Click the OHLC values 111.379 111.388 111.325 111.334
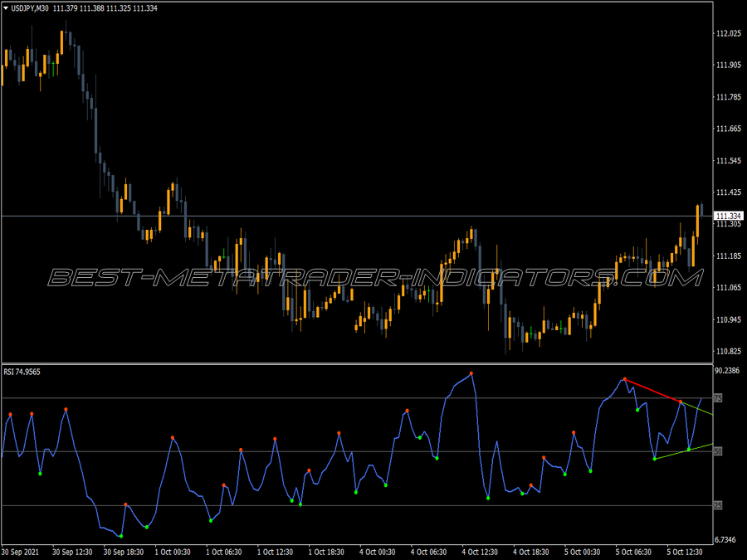Screen dimensions: 747x560 click(105, 8)
